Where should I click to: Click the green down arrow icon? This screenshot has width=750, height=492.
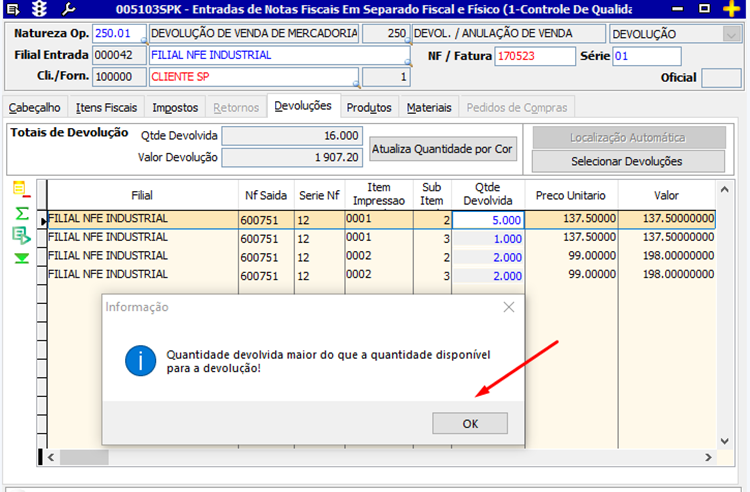22,259
